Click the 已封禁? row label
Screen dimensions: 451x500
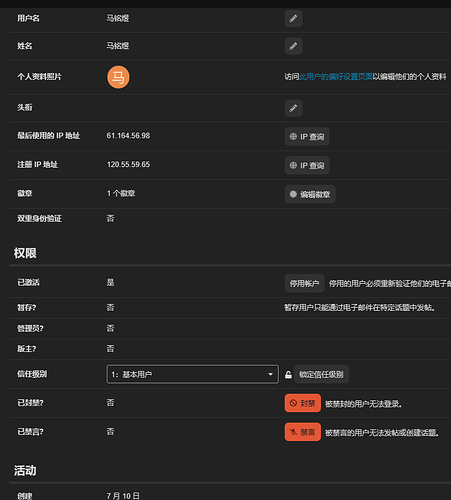30,403
